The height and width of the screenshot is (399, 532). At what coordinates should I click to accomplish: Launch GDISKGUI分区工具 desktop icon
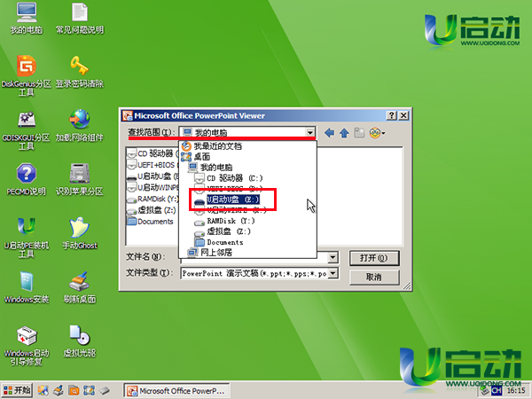click(x=26, y=130)
